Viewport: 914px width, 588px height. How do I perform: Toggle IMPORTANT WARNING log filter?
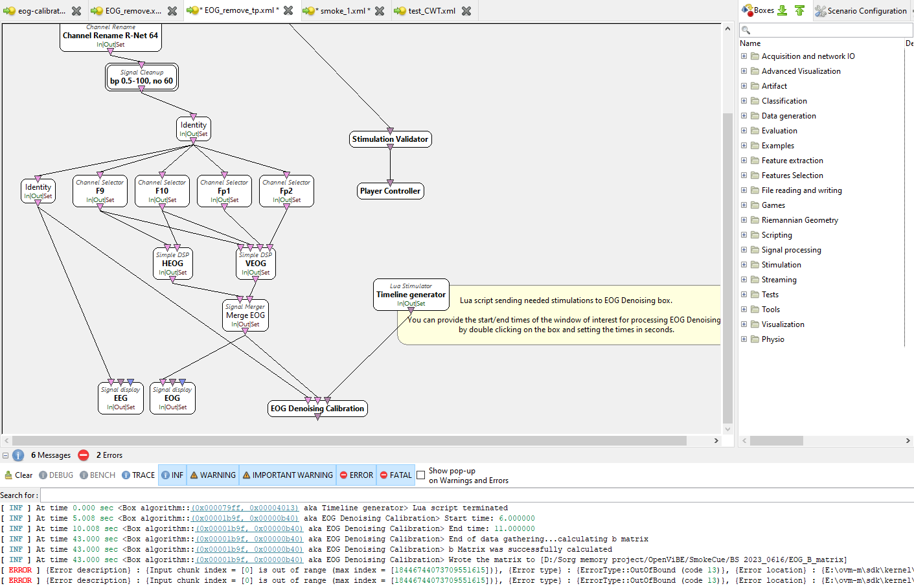point(288,475)
